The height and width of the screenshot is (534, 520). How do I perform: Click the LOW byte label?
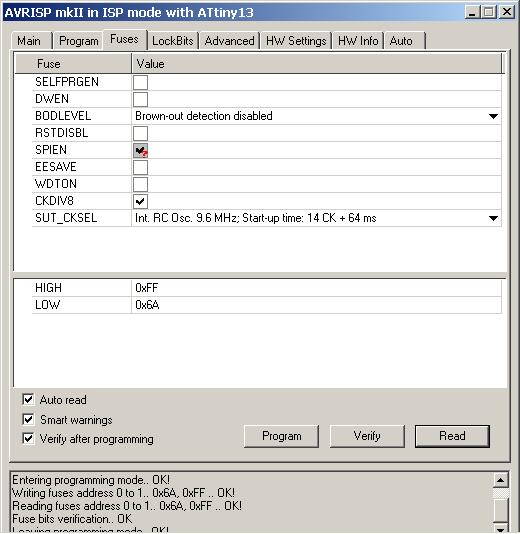47,305
